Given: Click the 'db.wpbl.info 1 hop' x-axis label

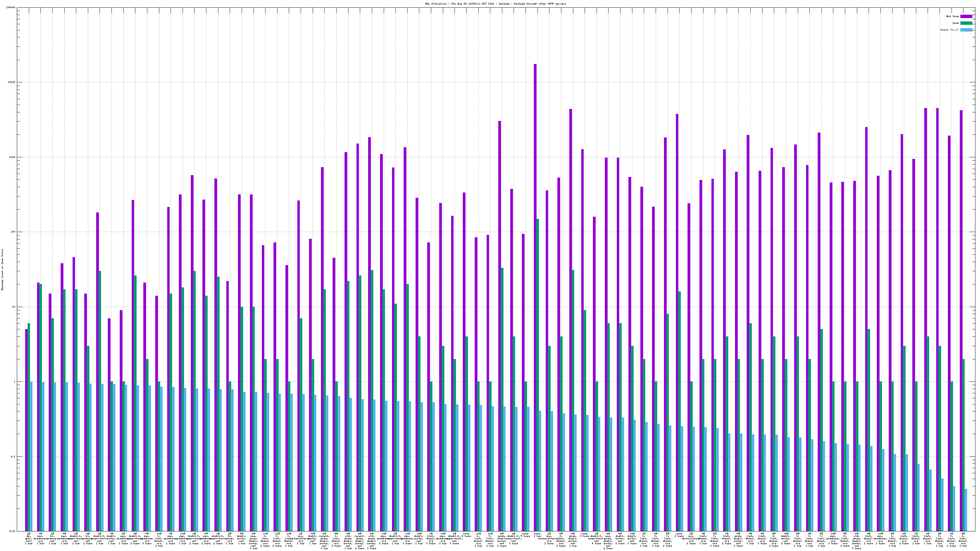Looking at the screenshot, I should coord(28,538).
